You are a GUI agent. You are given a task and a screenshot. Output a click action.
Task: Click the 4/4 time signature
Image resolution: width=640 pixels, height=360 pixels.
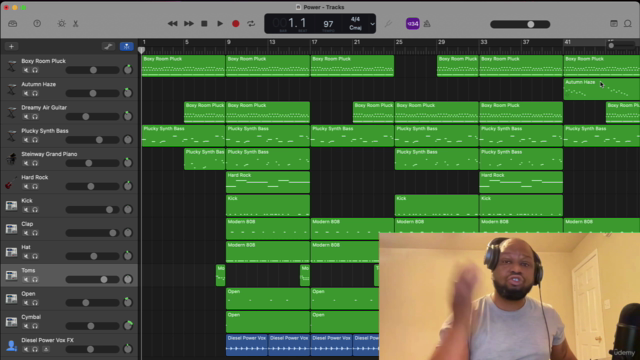pos(356,19)
